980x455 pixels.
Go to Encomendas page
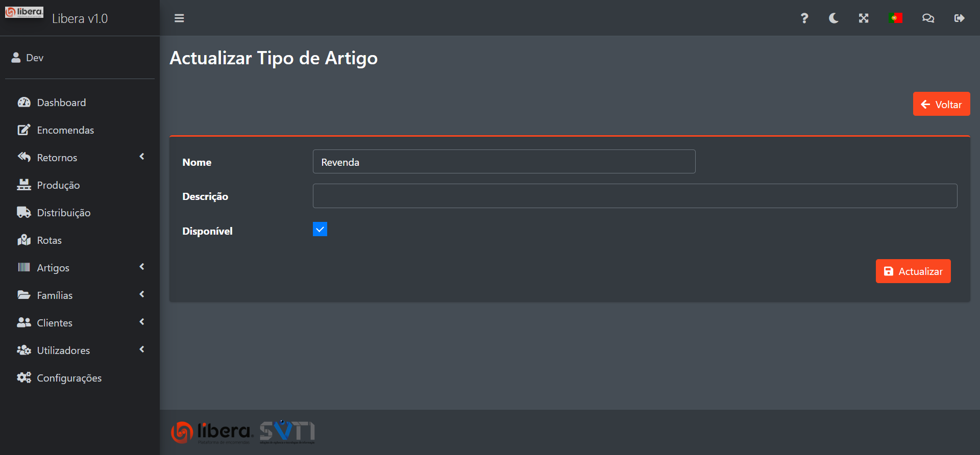point(65,130)
